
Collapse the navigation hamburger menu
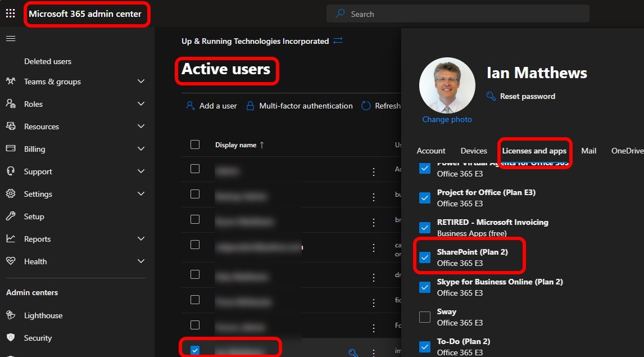coord(10,39)
